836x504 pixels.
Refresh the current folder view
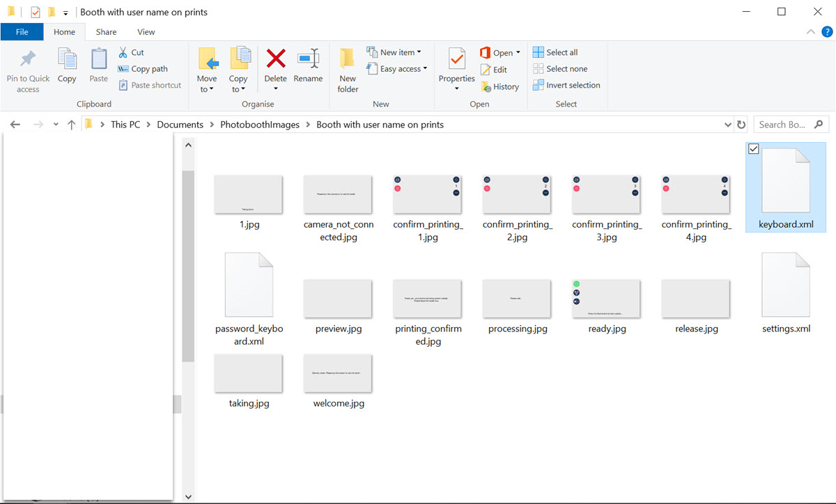(x=741, y=125)
